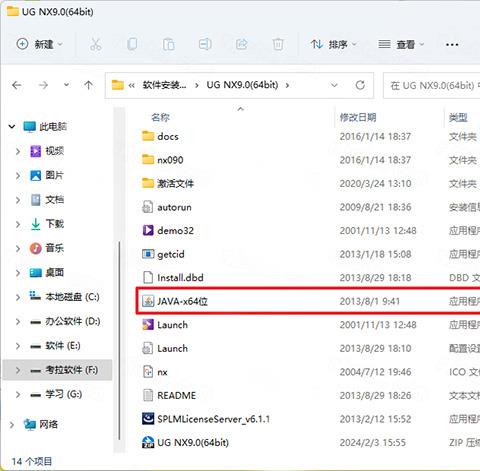Click date 2024/2/3 15:55
480x471 pixels.
(x=373, y=443)
